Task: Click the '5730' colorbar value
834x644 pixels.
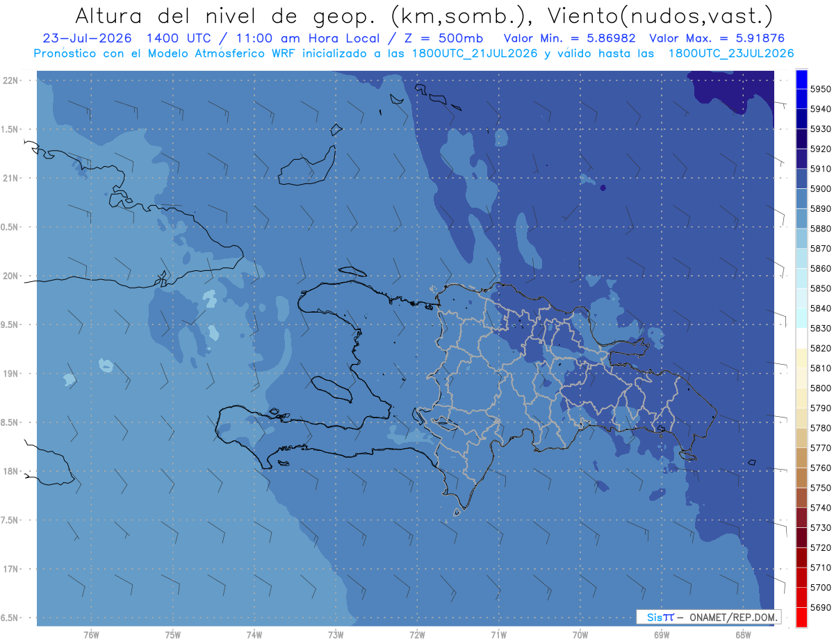Action: [x=820, y=528]
